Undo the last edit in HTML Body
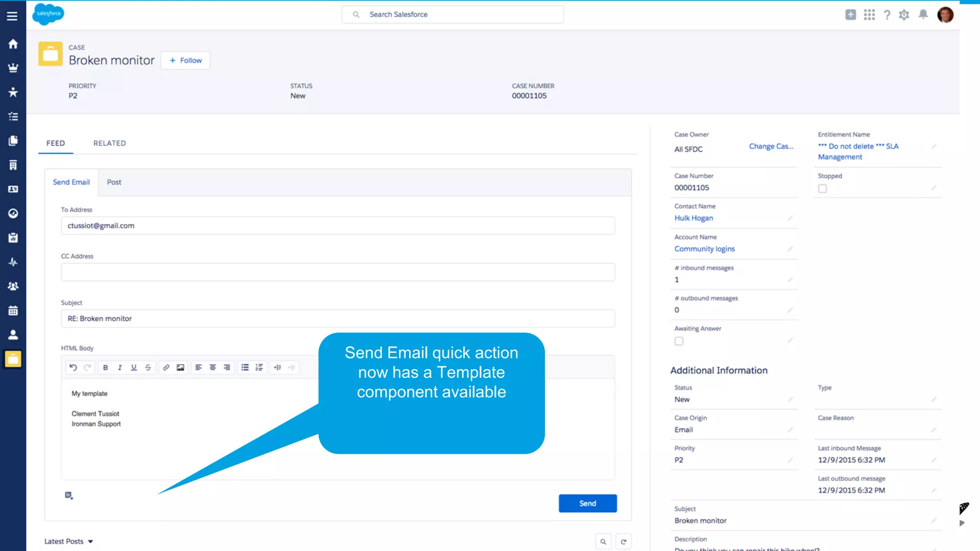 point(73,367)
